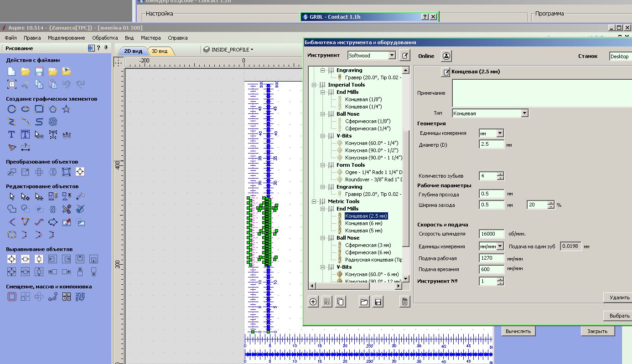The image size is (632, 364).
Task: Select the Draw Star tool
Action: click(x=67, y=109)
